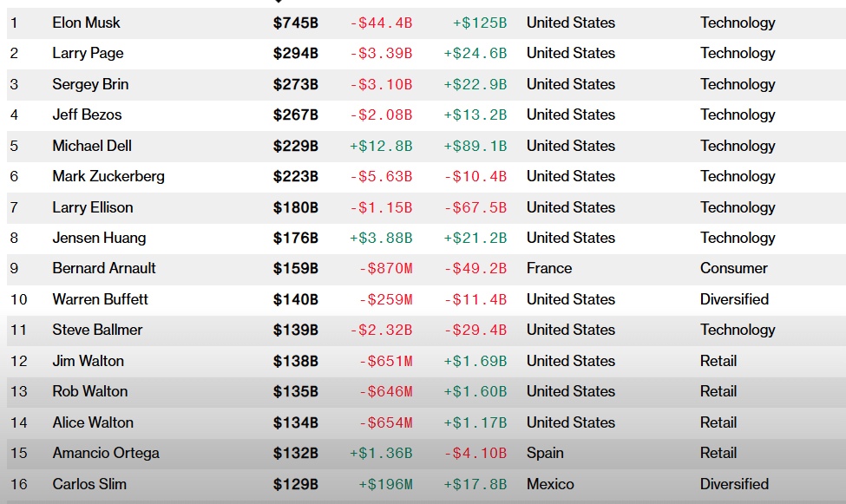Open Warren Buffett's profile link
The image size is (846, 504).
101,299
